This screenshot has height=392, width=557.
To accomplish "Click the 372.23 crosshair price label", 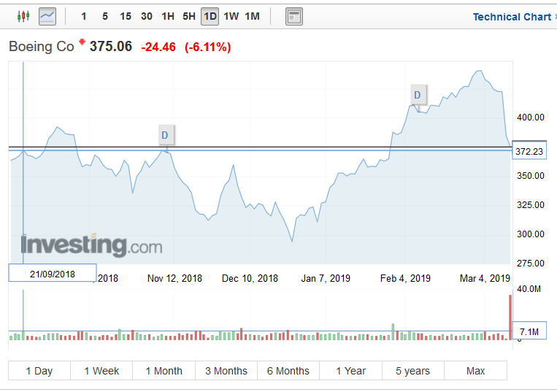I will pyautogui.click(x=529, y=152).
